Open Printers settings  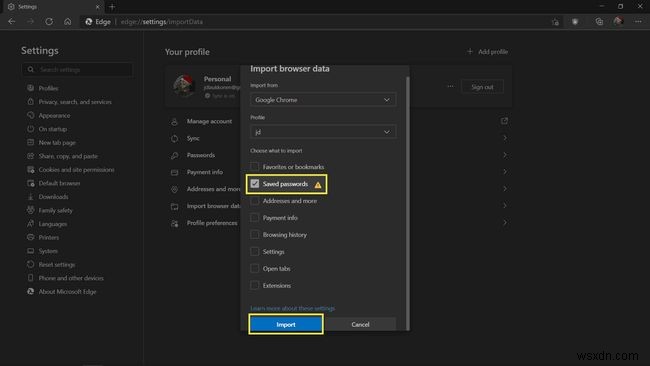click(x=49, y=237)
